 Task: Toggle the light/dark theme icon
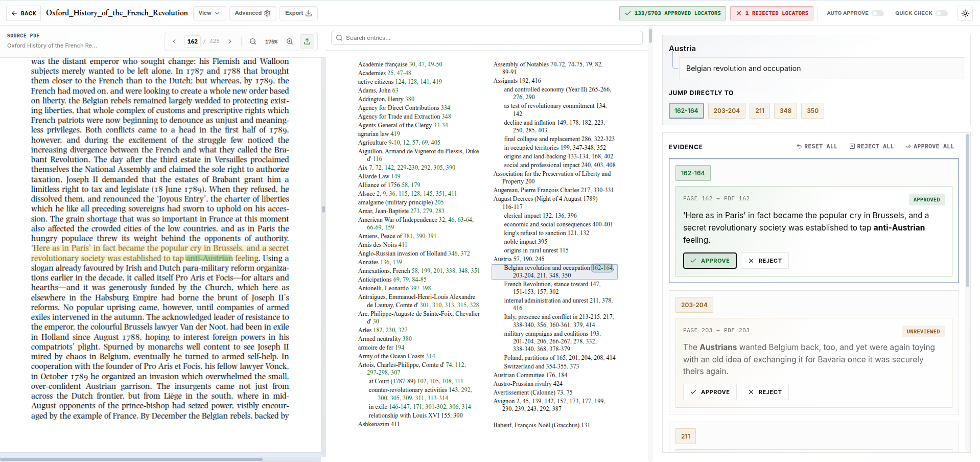point(965,13)
